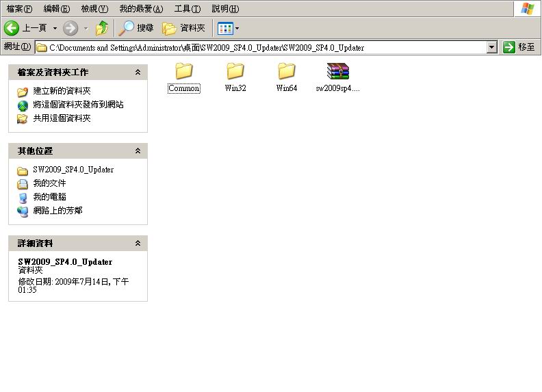Select the Win32 folder icon
This screenshot has height=392, width=542.
(x=235, y=71)
